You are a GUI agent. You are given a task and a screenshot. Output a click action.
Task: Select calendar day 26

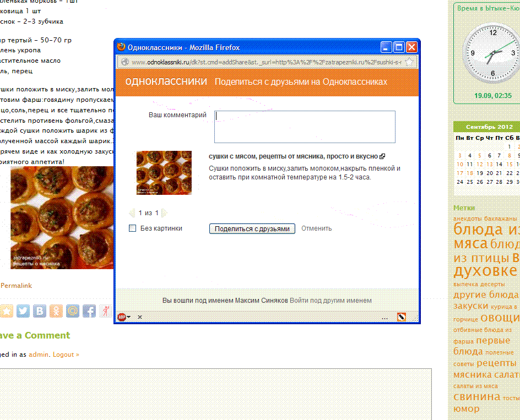(x=480, y=182)
